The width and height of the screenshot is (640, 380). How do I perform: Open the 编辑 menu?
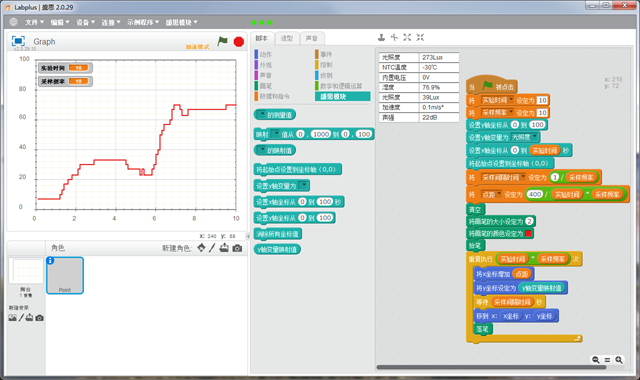point(60,22)
